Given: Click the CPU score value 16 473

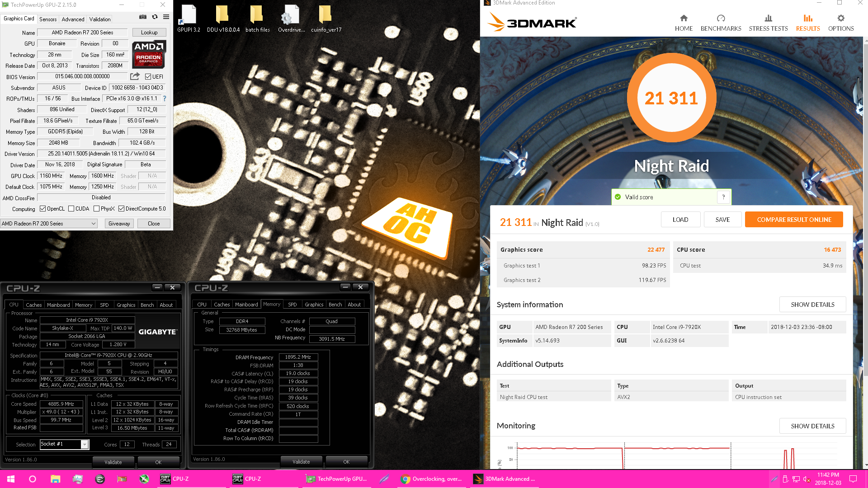Looking at the screenshot, I should 832,249.
